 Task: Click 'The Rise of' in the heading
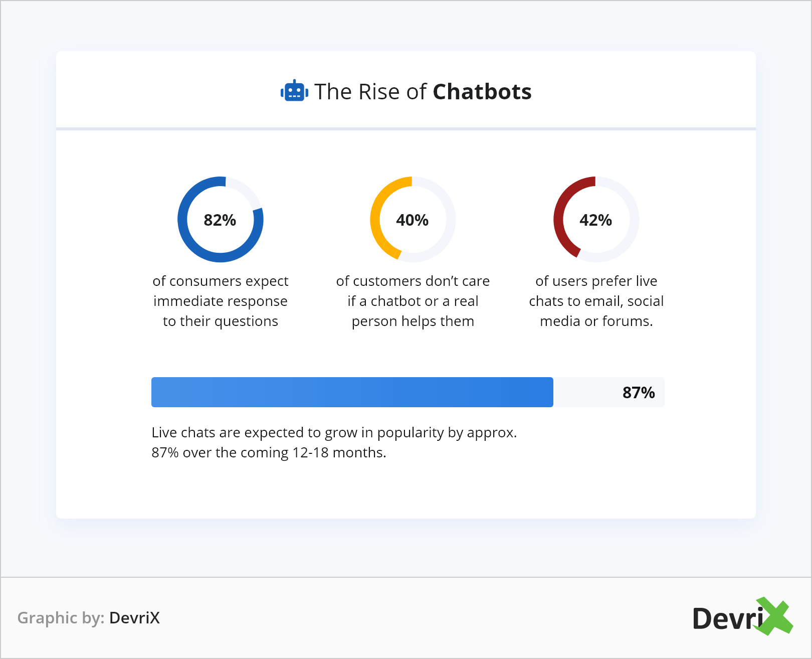[x=370, y=92]
